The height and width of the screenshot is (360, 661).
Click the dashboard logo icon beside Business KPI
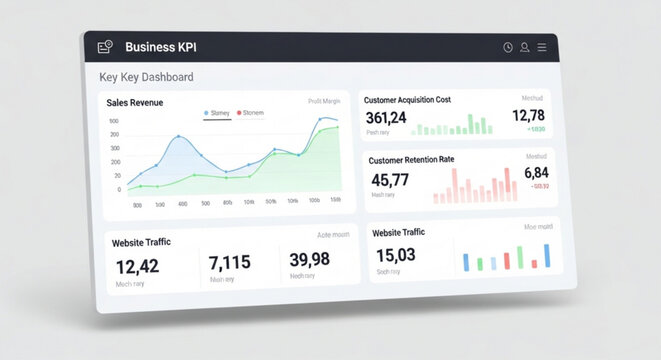[x=105, y=46]
